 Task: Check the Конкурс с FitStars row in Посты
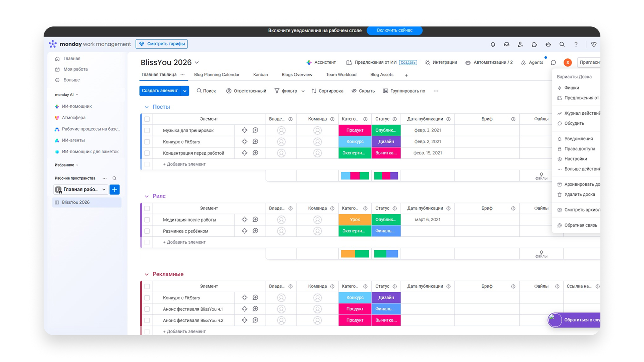coord(147,142)
